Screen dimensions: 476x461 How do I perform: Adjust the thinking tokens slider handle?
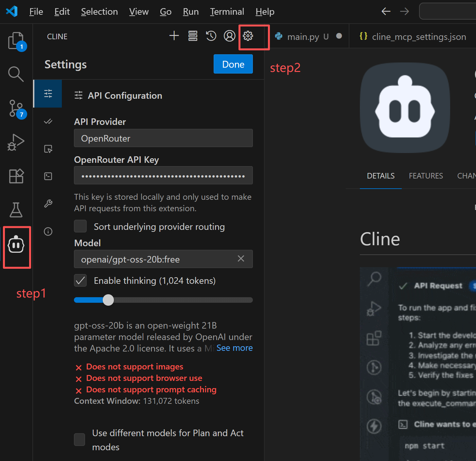coord(108,300)
